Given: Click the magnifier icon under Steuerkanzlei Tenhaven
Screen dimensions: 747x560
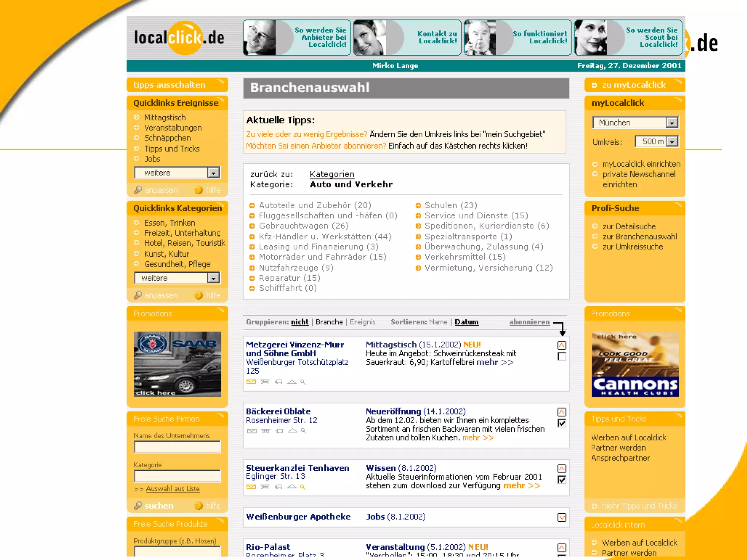Looking at the screenshot, I should (302, 487).
